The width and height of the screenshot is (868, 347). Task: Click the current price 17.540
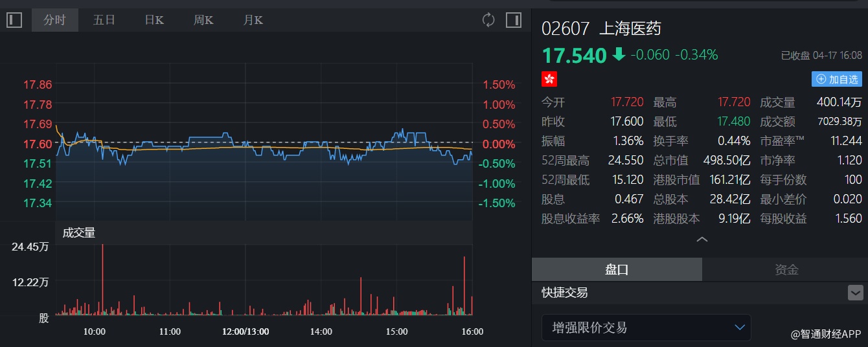pyautogui.click(x=574, y=55)
